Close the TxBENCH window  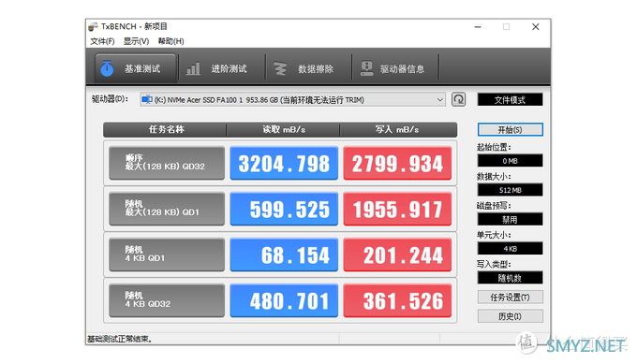[536, 27]
